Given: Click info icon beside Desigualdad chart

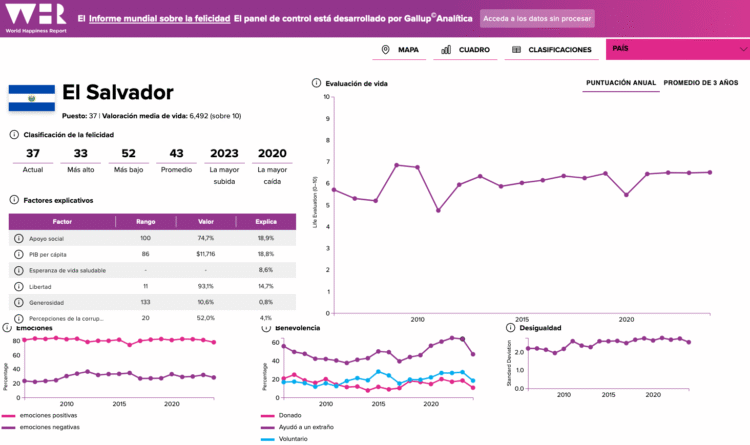Looking at the screenshot, I should pyautogui.click(x=511, y=327).
